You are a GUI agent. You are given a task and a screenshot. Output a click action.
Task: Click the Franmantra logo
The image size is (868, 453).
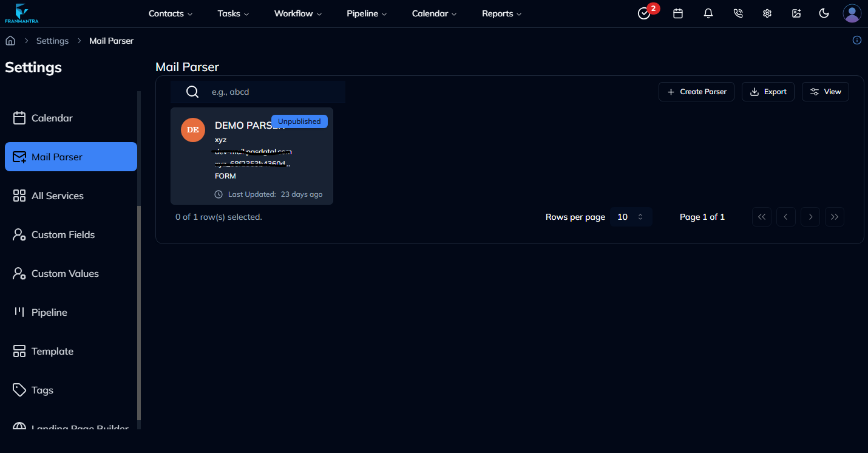point(22,13)
